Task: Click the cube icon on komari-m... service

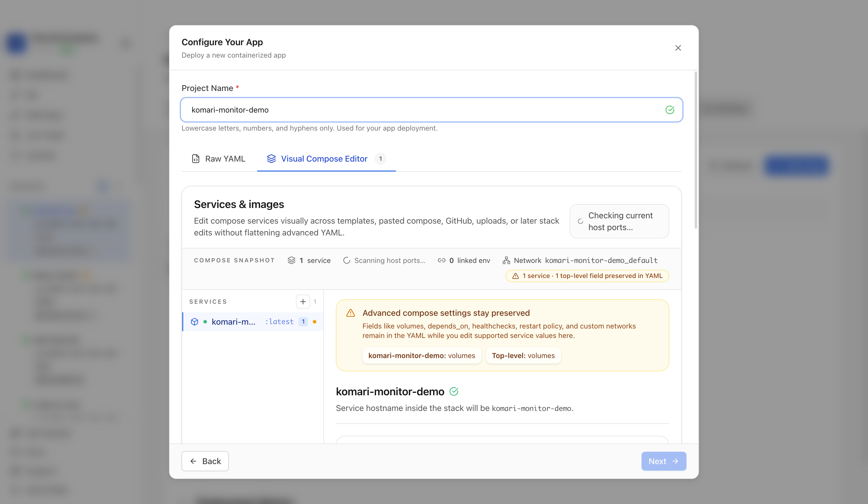Action: 195,321
